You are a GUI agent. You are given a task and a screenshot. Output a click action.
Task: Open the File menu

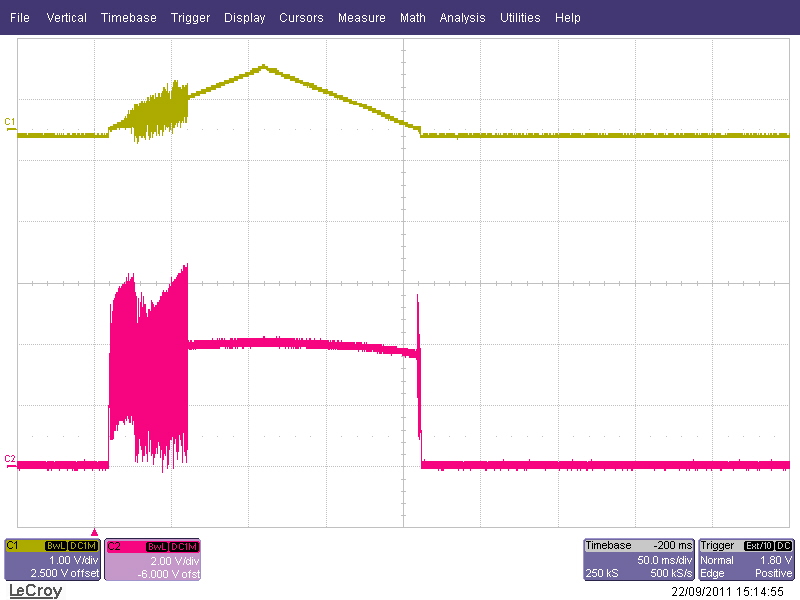(20, 17)
